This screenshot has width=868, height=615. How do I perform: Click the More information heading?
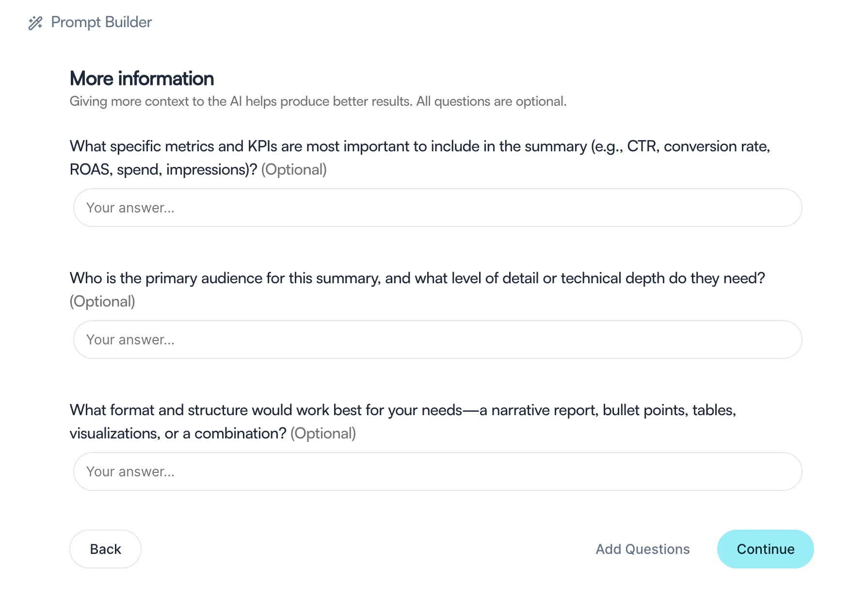coord(142,79)
